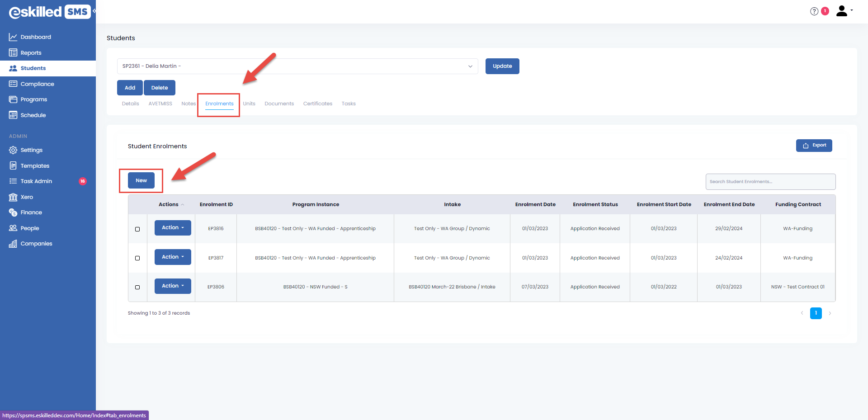Tick the checkbox for enrolment EP3816
Viewport: 868px width, 420px height.
click(137, 229)
